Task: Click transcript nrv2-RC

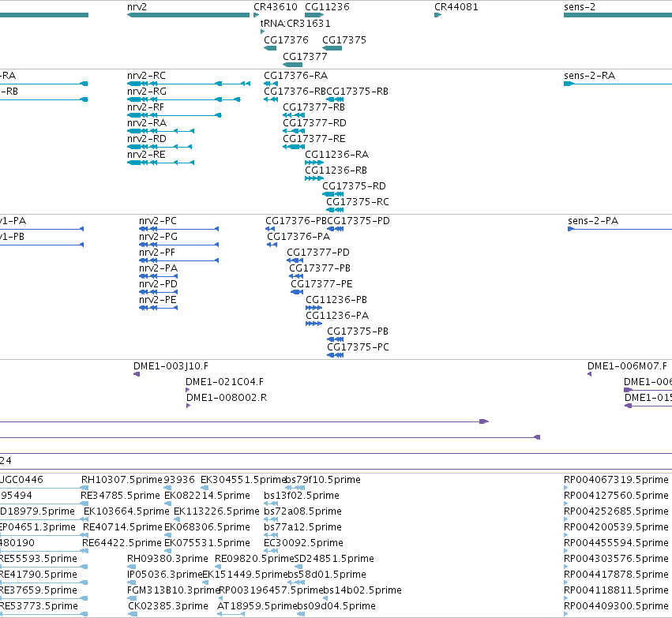Action: point(146,76)
